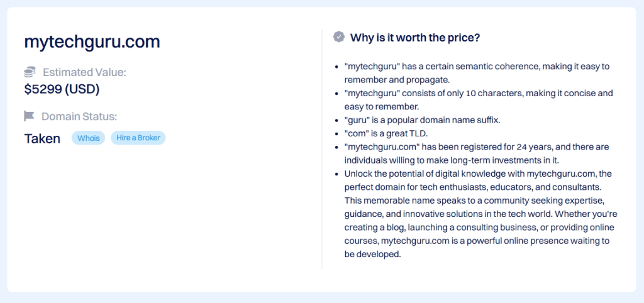644x303 pixels.
Task: Click the vertical divider between the two panels
Action: tap(322, 150)
